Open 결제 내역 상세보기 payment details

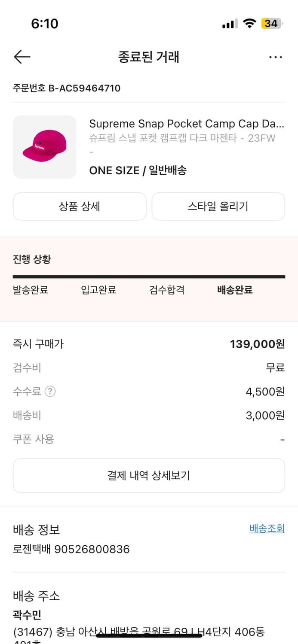(x=149, y=475)
